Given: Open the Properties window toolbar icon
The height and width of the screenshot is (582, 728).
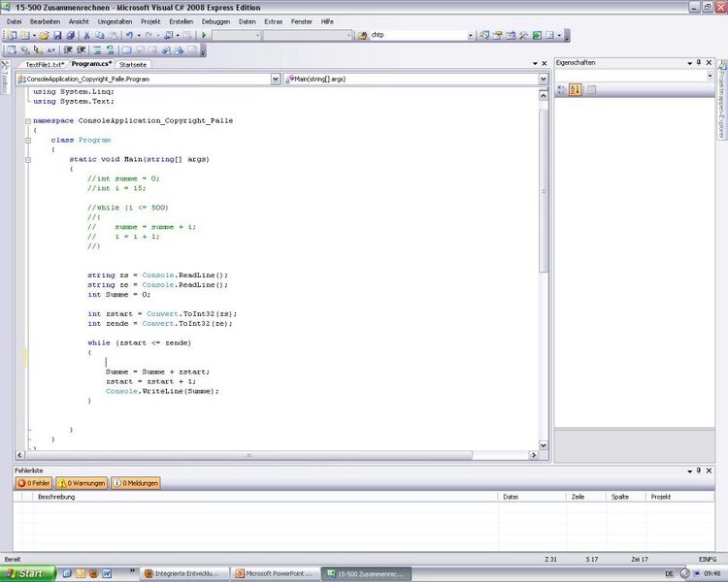Looking at the screenshot, I should (498, 35).
